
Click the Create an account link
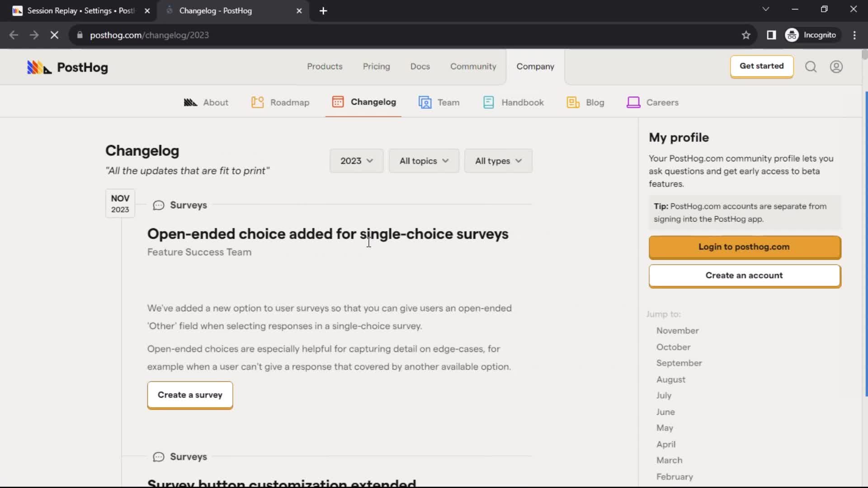pos(744,275)
